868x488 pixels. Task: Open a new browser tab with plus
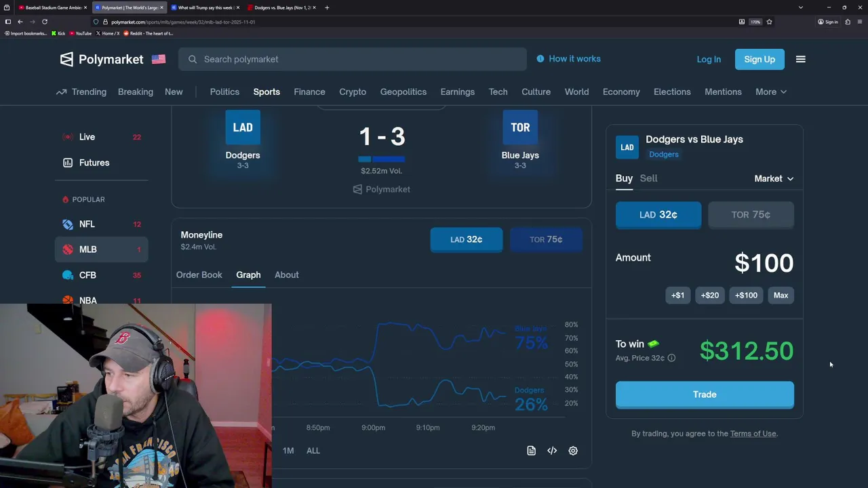click(x=327, y=7)
